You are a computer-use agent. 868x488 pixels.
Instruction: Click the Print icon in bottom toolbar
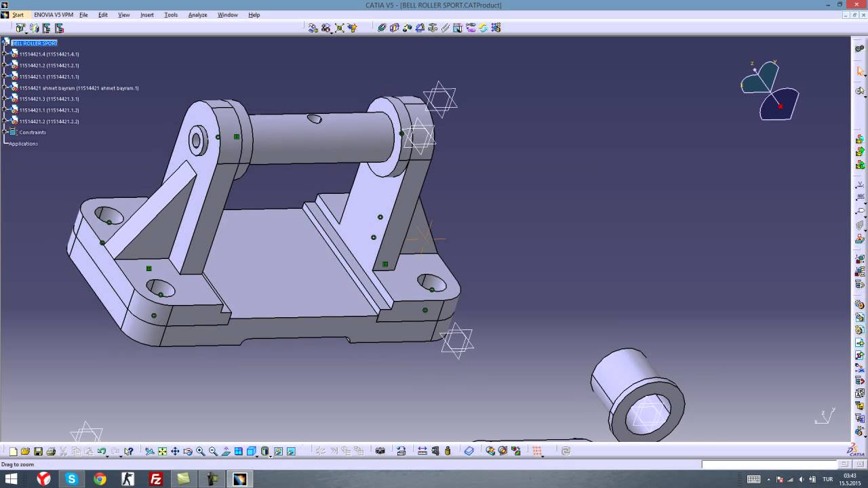coord(51,451)
